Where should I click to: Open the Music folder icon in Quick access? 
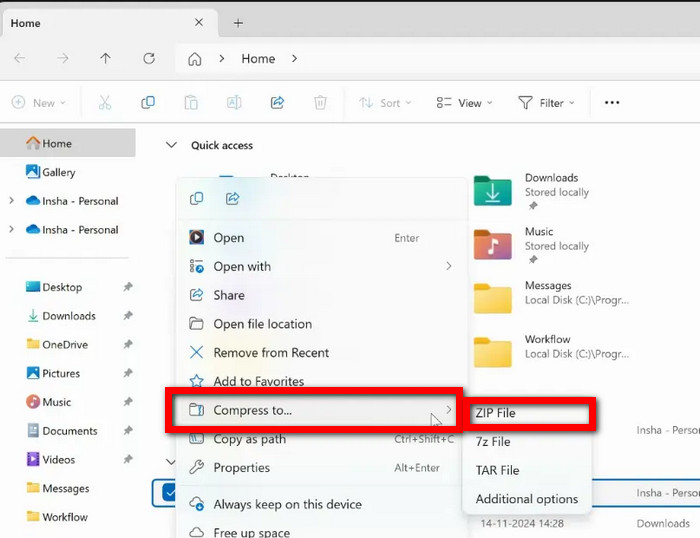[492, 244]
